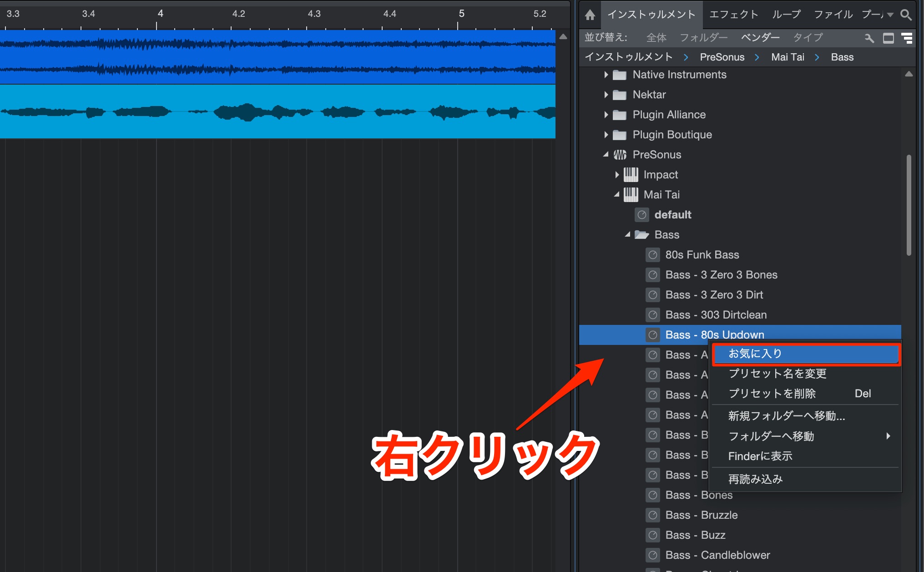924x572 pixels.
Task: Switch to the エフェクト tab
Action: tap(734, 15)
